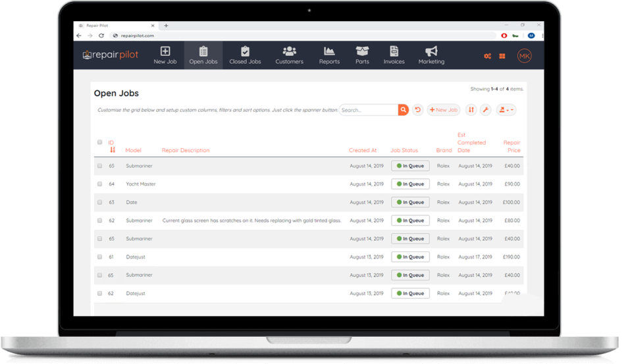Screen dimensions: 632x364
Task: Click the Search input field
Action: tap(369, 110)
